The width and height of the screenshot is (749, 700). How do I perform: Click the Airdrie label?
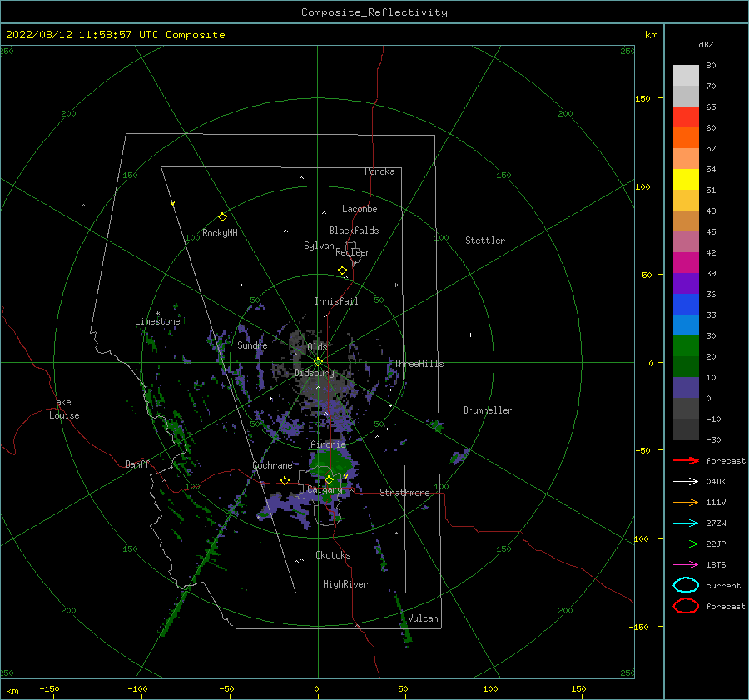[328, 444]
